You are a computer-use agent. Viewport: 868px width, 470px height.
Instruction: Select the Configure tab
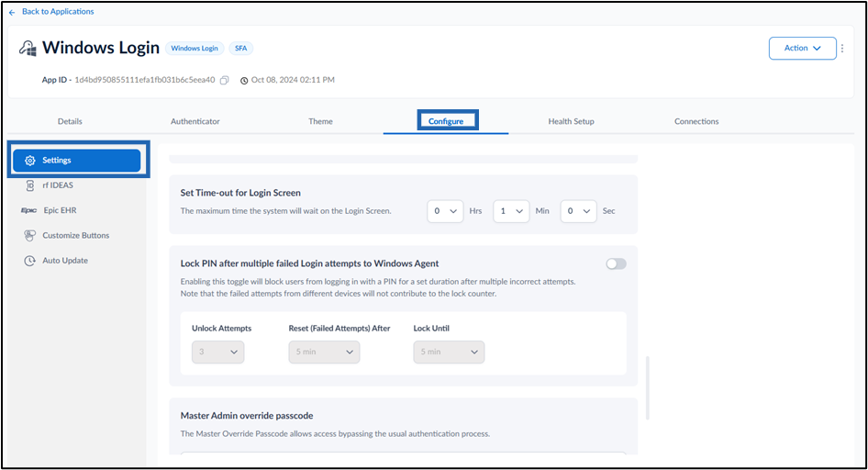click(x=446, y=121)
